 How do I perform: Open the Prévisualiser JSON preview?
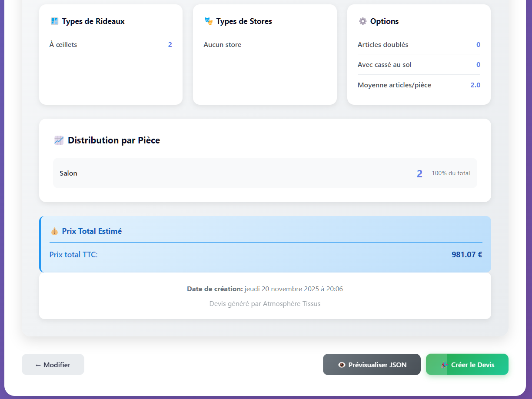(372, 365)
